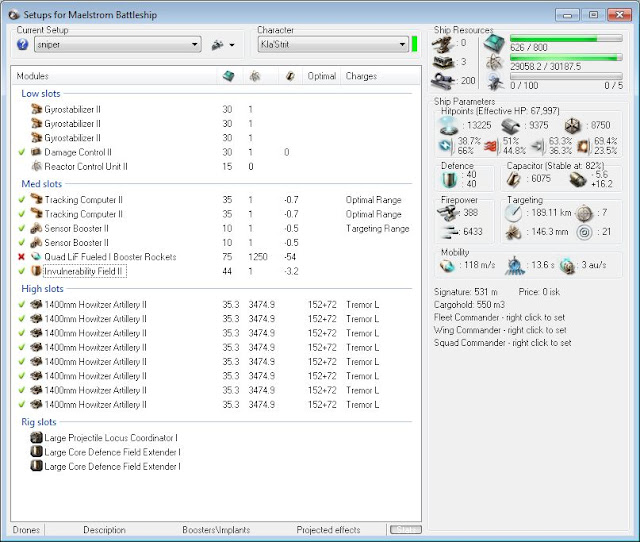The image size is (640, 542).
Task: Open the Projected effects tab
Action: [329, 530]
